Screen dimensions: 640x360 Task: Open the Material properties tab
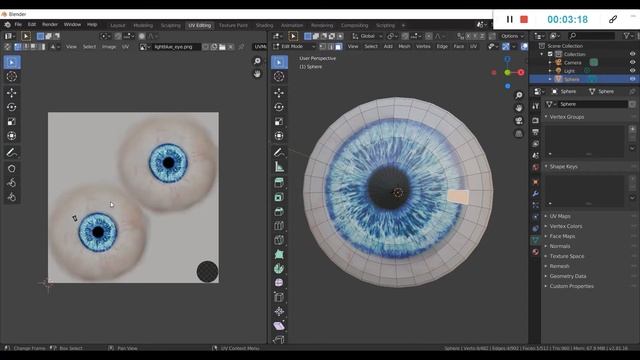(x=536, y=252)
